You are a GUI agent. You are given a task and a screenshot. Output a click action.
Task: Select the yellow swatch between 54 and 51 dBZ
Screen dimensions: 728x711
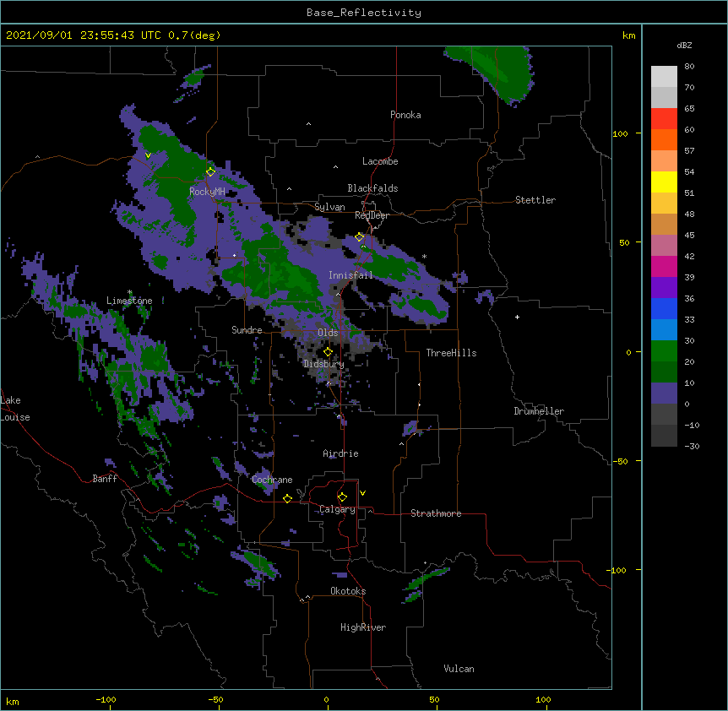[664, 182]
